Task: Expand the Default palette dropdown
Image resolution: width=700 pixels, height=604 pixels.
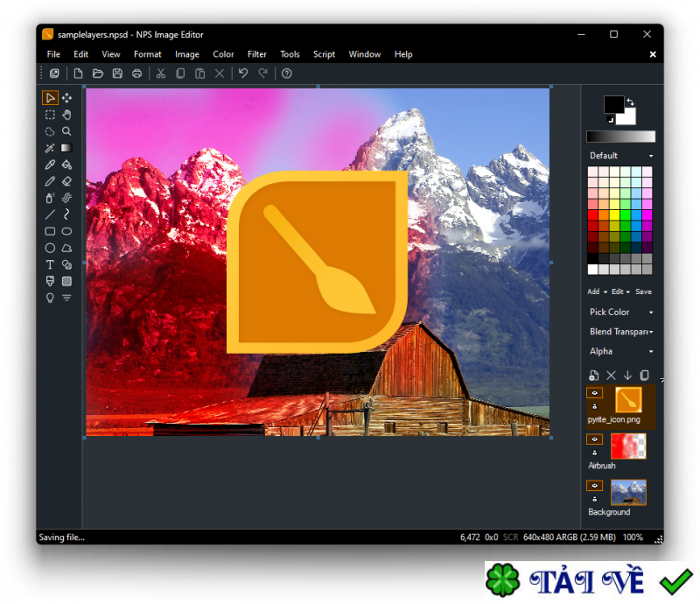Action: [x=621, y=156]
